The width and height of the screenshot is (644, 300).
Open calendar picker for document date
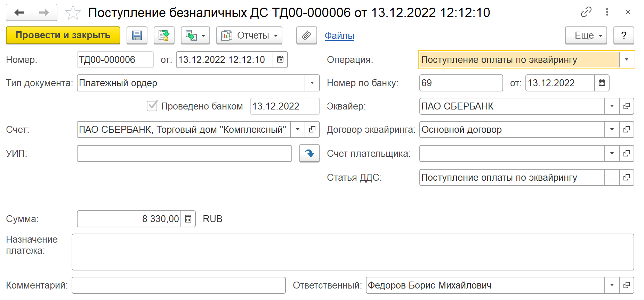280,59
